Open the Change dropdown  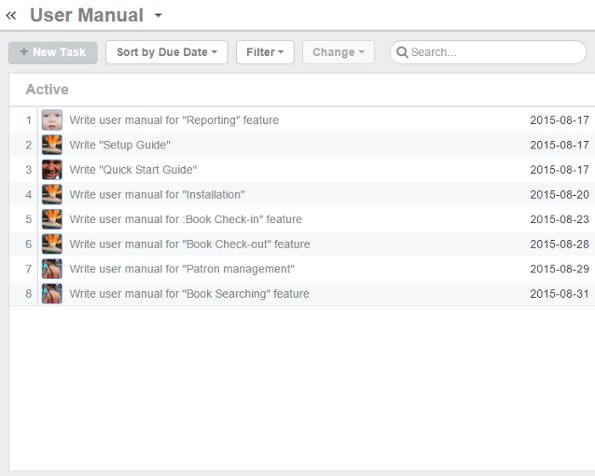click(x=338, y=52)
